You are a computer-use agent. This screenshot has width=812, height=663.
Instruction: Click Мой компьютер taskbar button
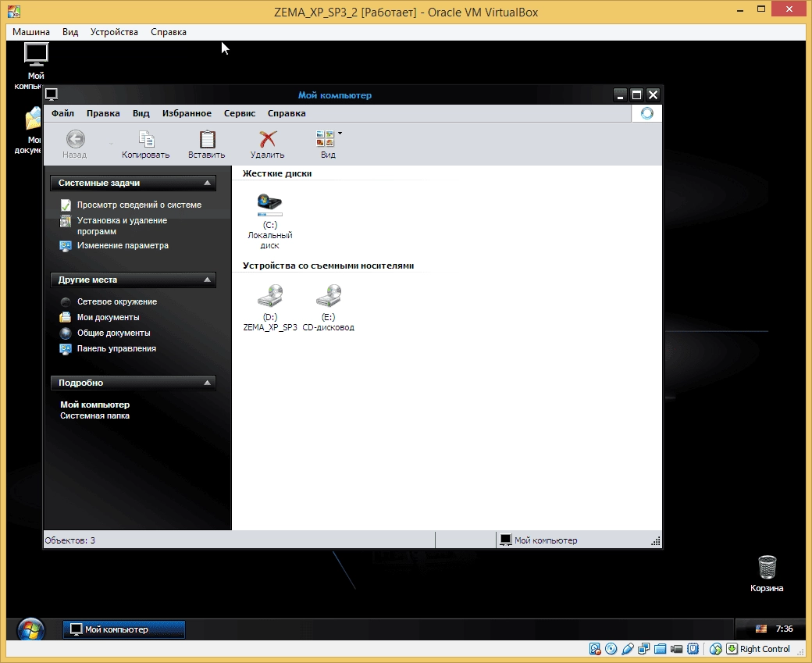[124, 629]
